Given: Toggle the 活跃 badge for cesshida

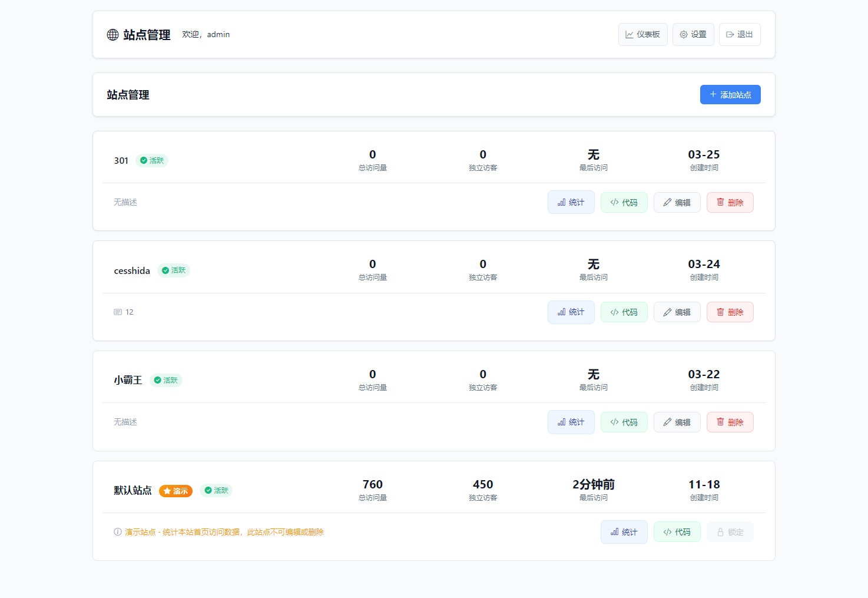Looking at the screenshot, I should click(x=174, y=270).
